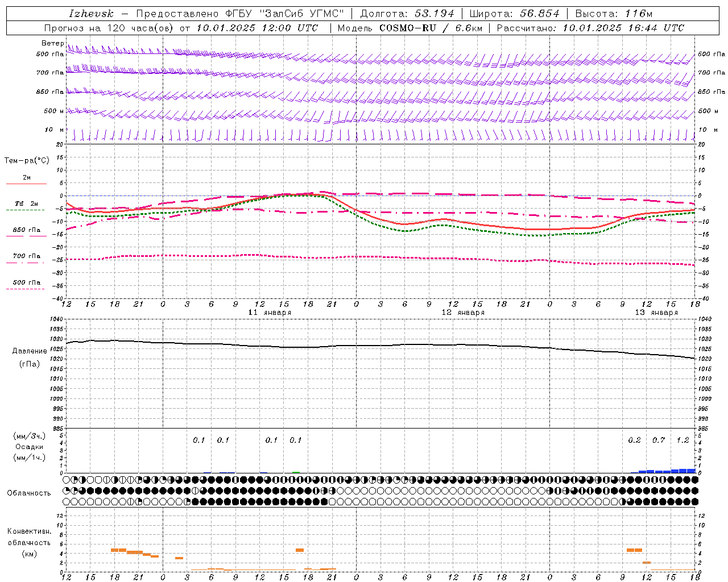Image resolution: width=728 pixels, height=582 pixels.
Task: Click the "1.2" precipitation value
Action: pos(682,440)
